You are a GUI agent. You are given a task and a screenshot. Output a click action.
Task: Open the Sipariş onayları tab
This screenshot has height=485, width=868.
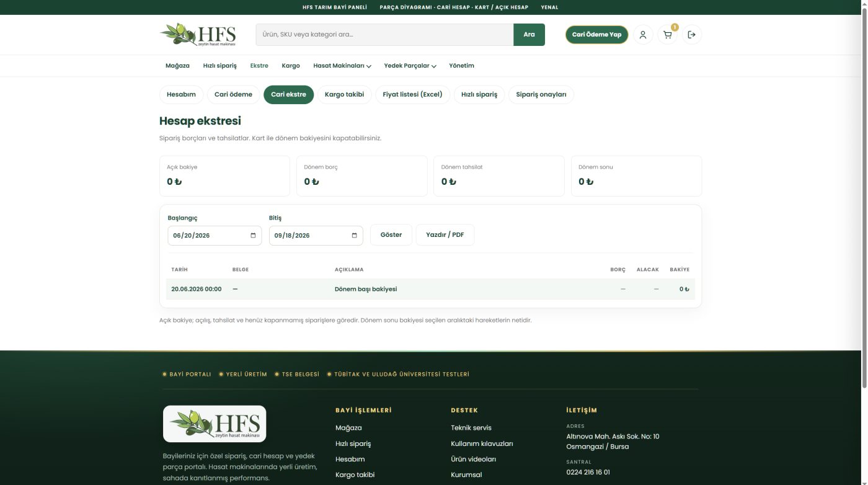pyautogui.click(x=541, y=94)
